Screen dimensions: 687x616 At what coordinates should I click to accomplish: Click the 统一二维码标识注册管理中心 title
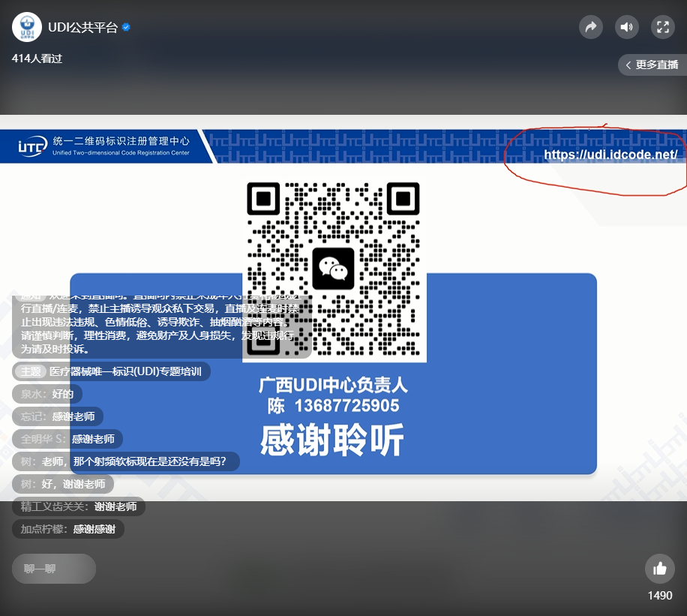pyautogui.click(x=121, y=141)
